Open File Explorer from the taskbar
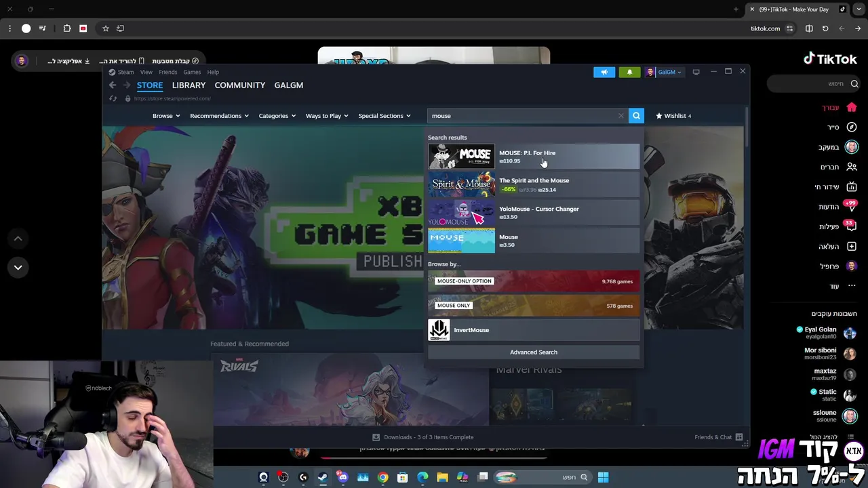Screen dimensions: 868x488 coord(442,477)
